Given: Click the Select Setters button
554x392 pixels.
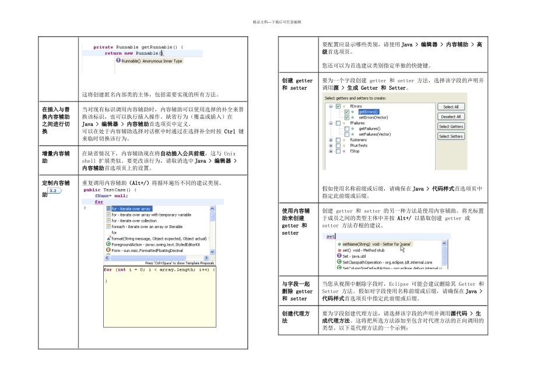Looking at the screenshot, I should coord(451,136).
